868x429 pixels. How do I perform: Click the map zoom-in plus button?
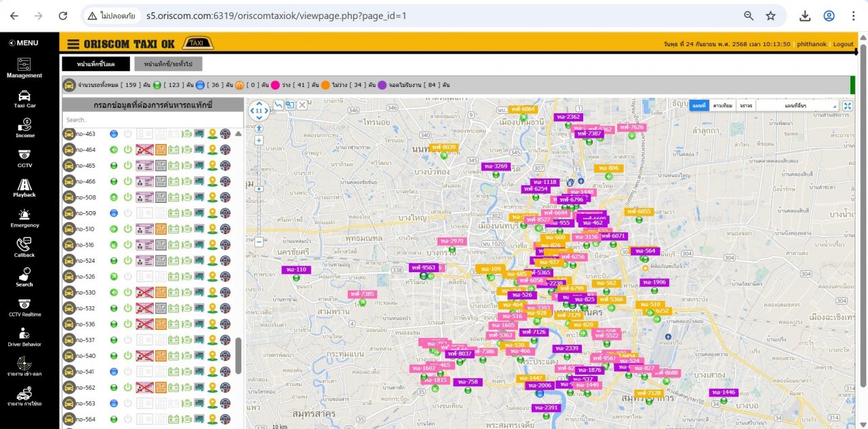[x=258, y=141]
